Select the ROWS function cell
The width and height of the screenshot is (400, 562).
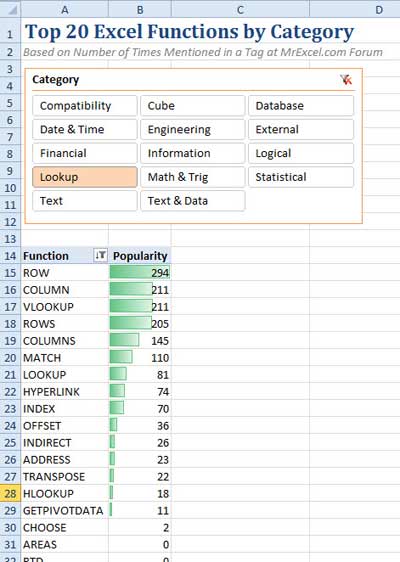(x=65, y=324)
